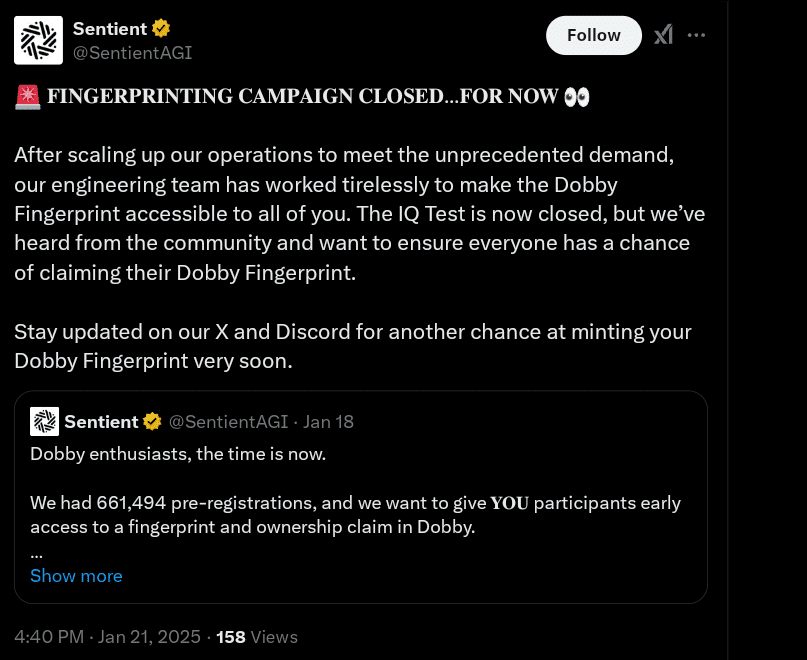Screen dimensions: 807x660
Task: Toggle Follow for @SentientAGI
Action: pos(593,34)
